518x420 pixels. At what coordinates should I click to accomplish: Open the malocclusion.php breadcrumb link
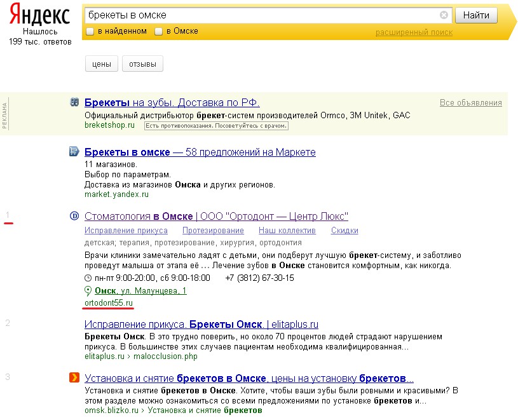[165, 356]
